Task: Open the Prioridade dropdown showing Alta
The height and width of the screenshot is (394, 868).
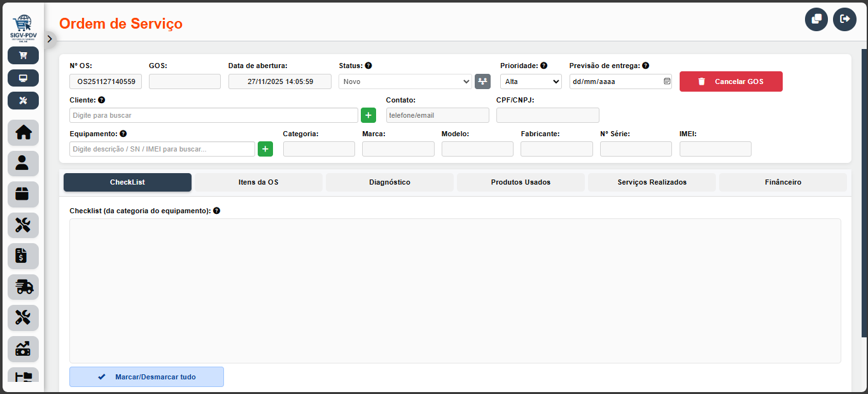Action: click(x=531, y=81)
